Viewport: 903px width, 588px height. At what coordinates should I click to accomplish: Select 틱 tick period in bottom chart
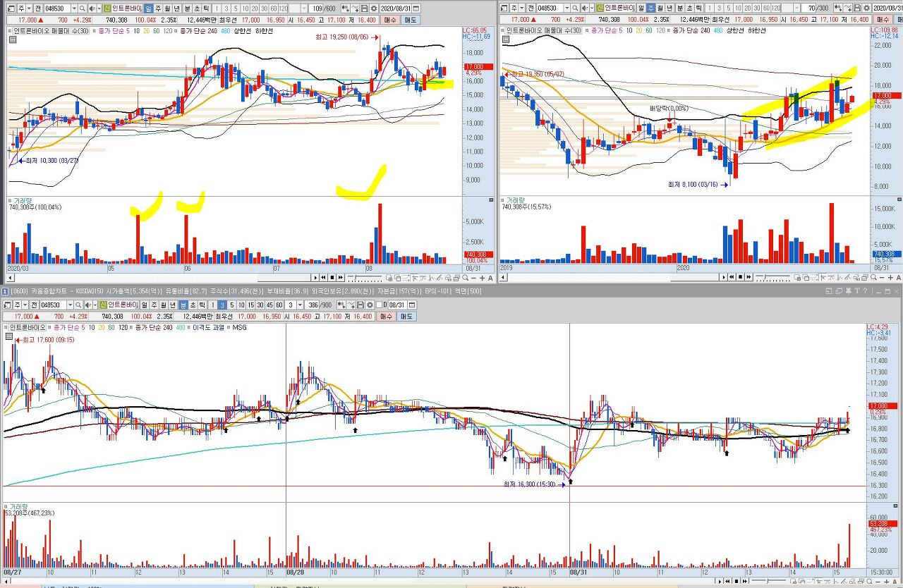pyautogui.click(x=202, y=304)
